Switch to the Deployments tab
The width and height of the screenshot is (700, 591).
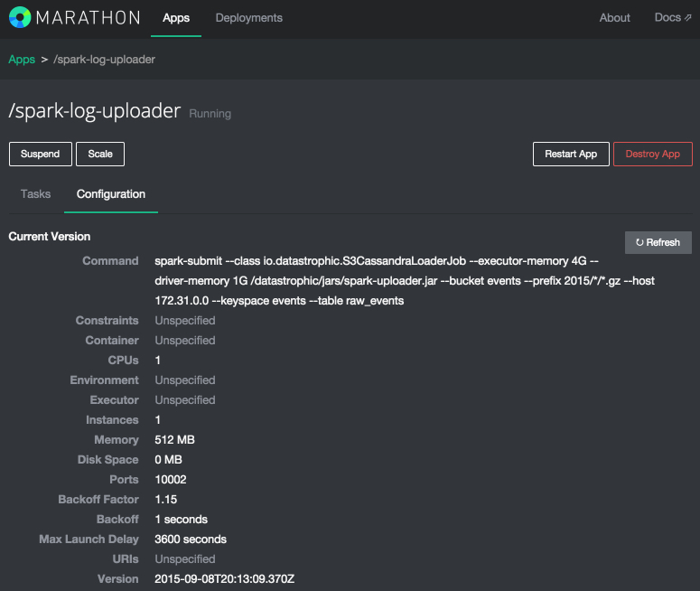(248, 18)
